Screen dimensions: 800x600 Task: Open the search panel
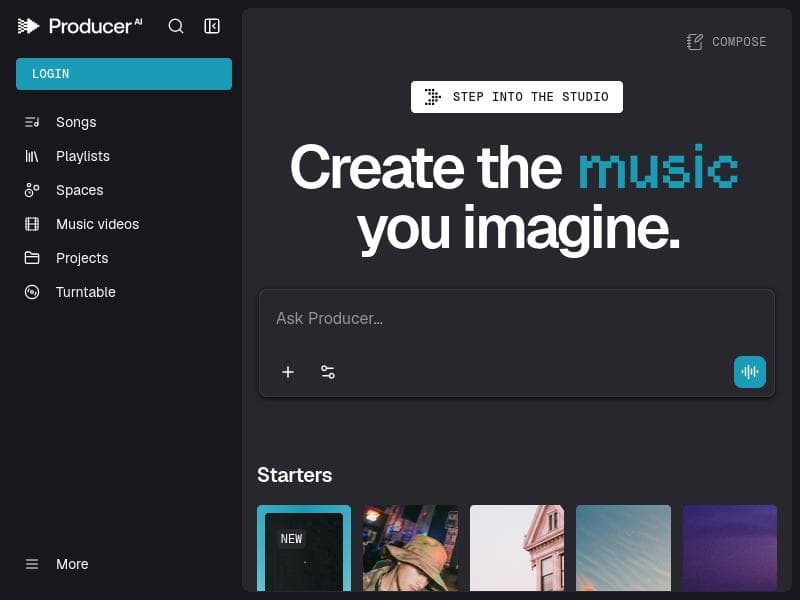(176, 26)
